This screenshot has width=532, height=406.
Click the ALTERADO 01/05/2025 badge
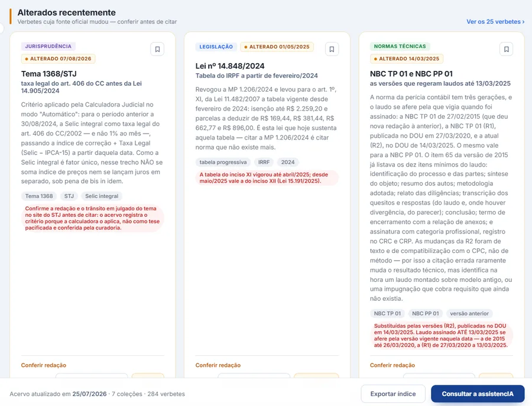point(277,47)
